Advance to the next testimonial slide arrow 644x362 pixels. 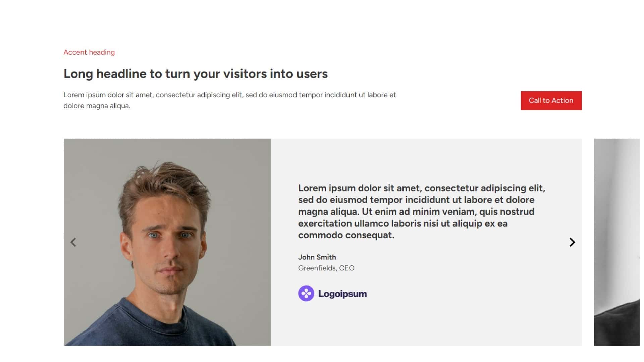(572, 242)
